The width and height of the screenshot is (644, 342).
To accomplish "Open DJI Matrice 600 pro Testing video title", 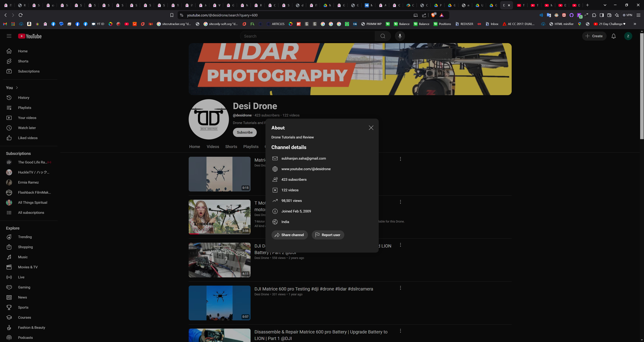I will coord(314,289).
